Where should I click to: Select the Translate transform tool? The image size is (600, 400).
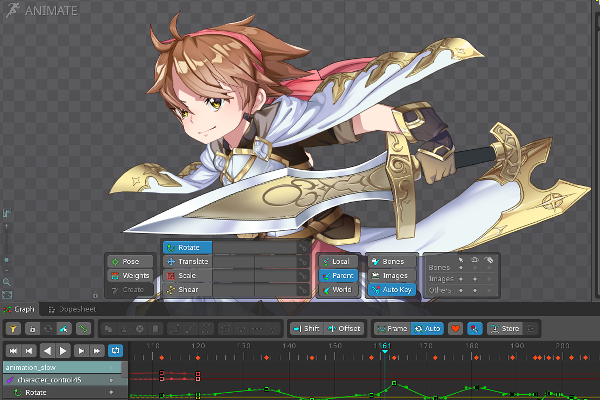tap(187, 262)
